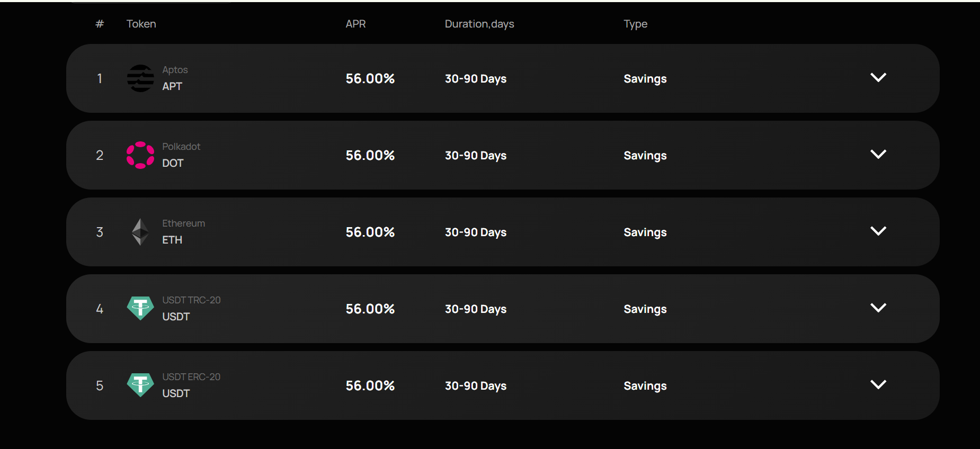Expand the USDT TRC-20 row details
Image resolution: width=980 pixels, height=449 pixels.
coord(878,308)
